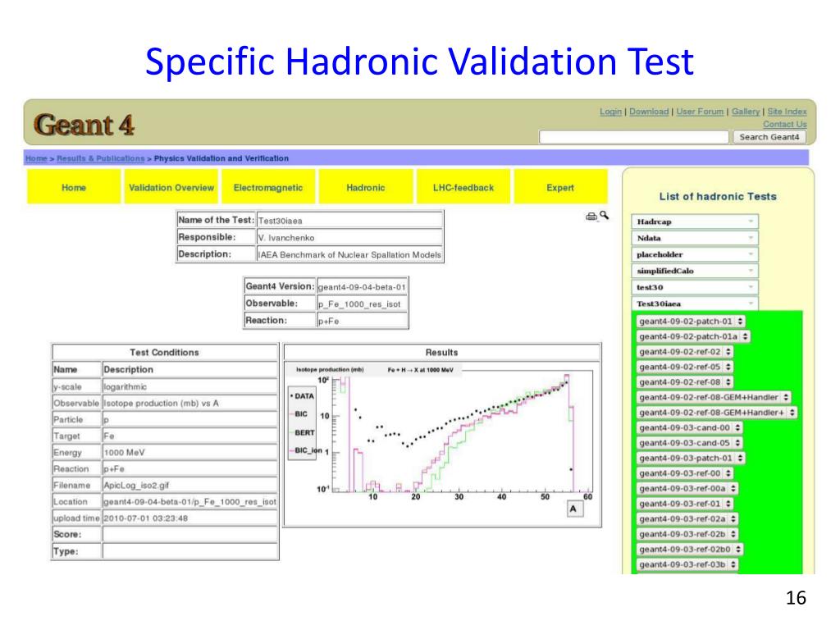Expand the test30 dropdown
This screenshot has width=840, height=630.
[695, 287]
